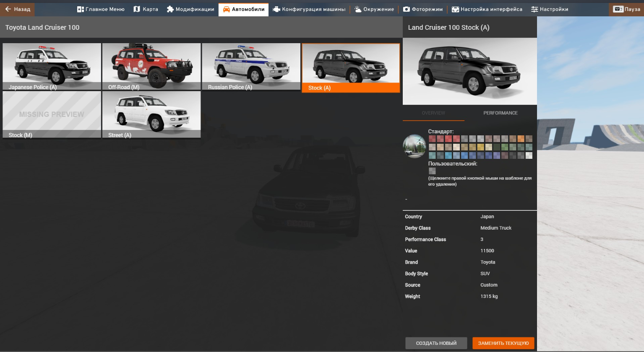Select the Street (A) white configuration
The height and width of the screenshot is (352, 644).
[x=151, y=114]
